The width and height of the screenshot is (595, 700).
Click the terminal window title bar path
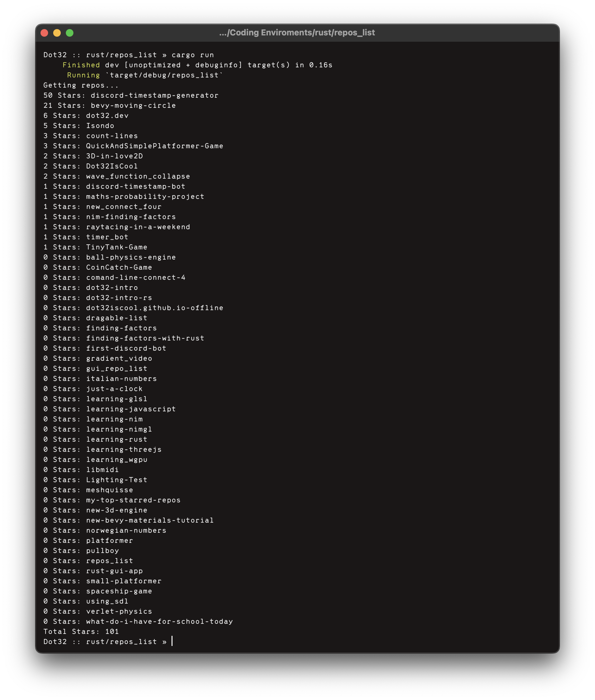(x=297, y=33)
